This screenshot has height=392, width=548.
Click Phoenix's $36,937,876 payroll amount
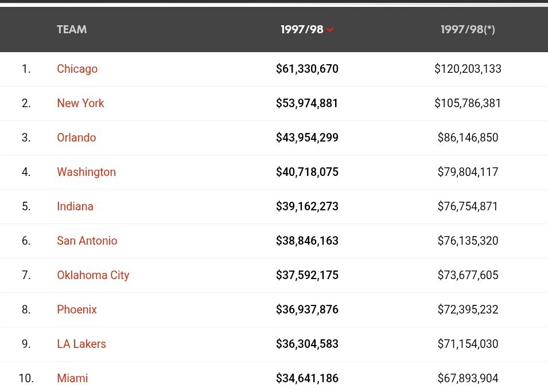pyautogui.click(x=307, y=309)
